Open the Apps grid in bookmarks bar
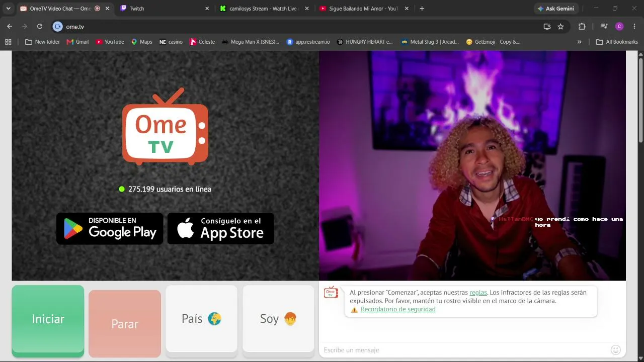Viewport: 644px width, 362px height. click(x=8, y=42)
